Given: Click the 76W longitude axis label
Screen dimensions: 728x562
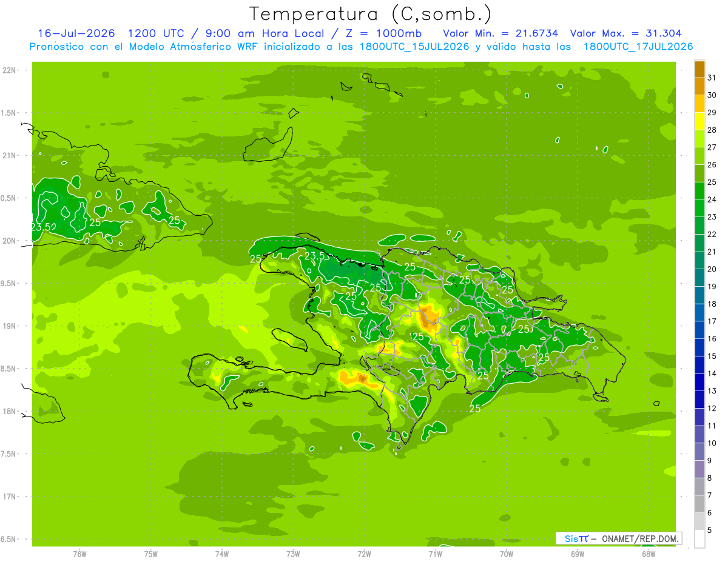Looking at the screenshot, I should [79, 554].
